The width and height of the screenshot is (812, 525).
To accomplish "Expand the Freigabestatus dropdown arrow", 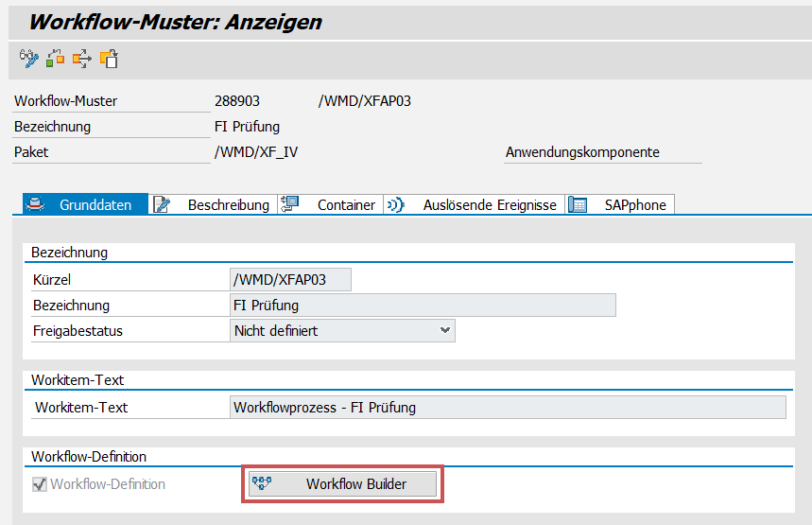I will point(444,330).
